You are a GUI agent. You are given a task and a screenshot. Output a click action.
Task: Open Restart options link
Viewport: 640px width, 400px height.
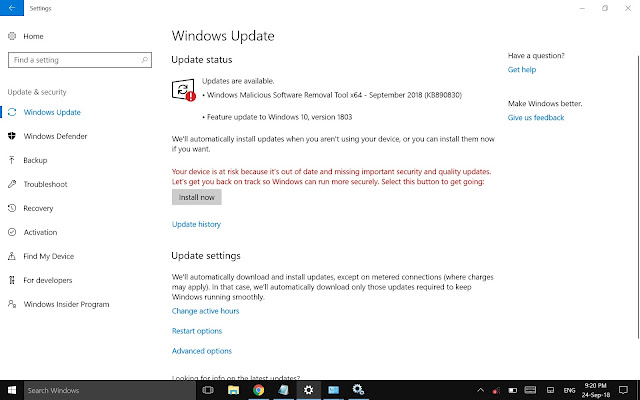[x=197, y=331]
